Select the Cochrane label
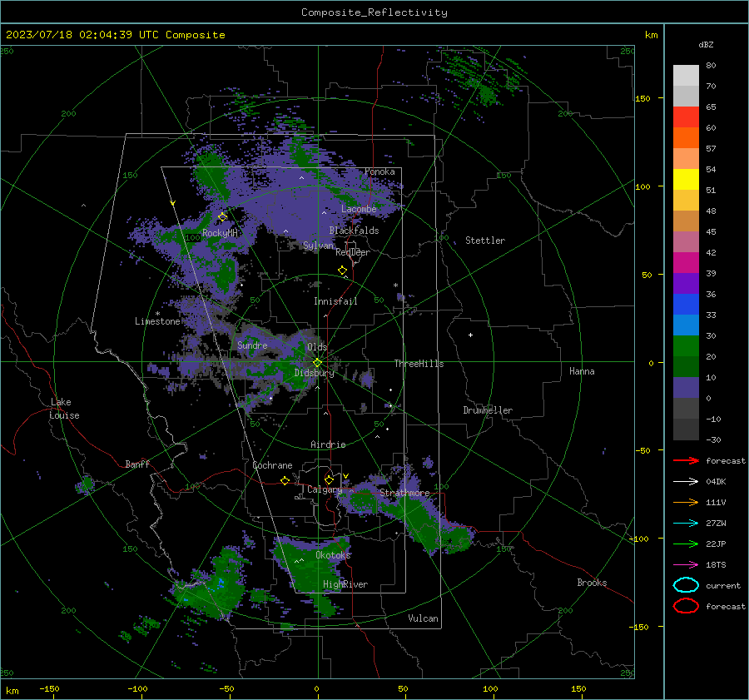 272,465
